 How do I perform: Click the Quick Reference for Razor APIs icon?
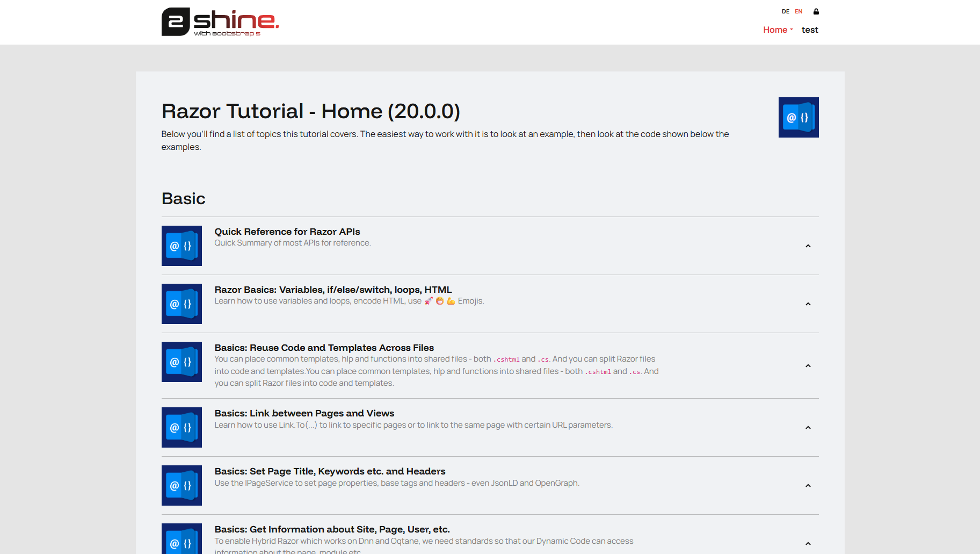(182, 246)
